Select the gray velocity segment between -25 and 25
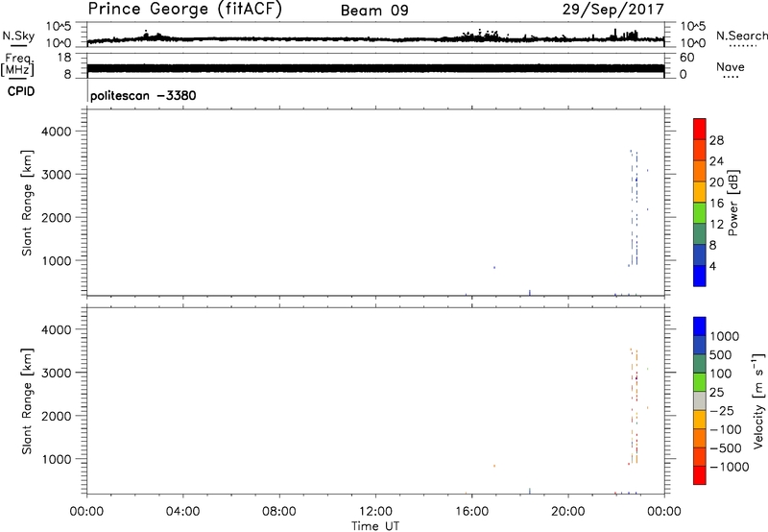The height and width of the screenshot is (532, 768). tap(700, 400)
